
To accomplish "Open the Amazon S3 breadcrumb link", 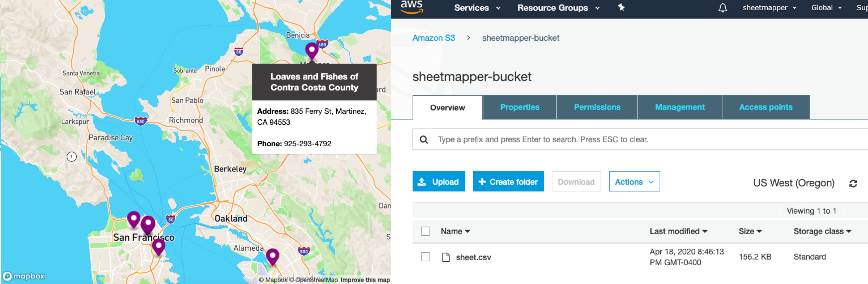I will click(x=433, y=38).
